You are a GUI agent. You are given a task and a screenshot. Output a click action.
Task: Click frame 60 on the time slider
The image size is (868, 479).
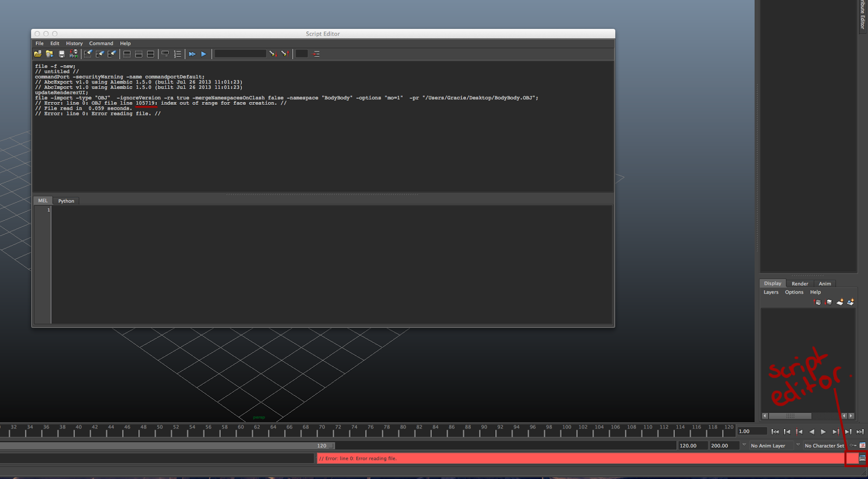(x=241, y=430)
